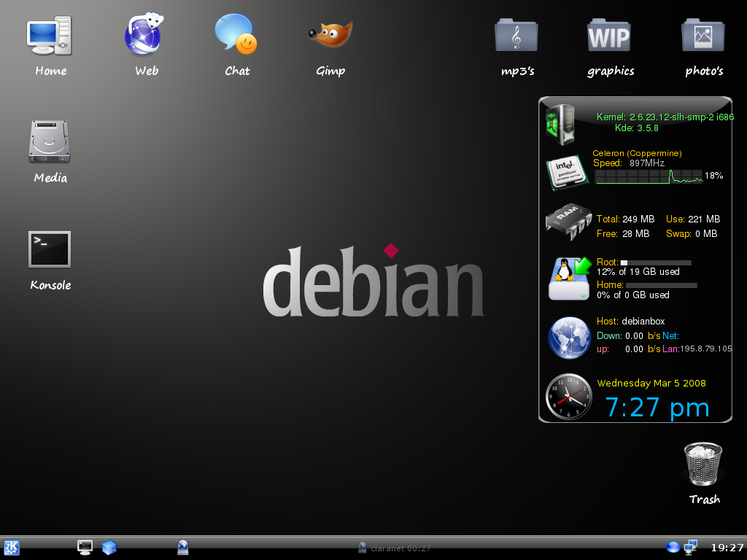
Task: Click the "897MHz" speed value
Action: [646, 163]
